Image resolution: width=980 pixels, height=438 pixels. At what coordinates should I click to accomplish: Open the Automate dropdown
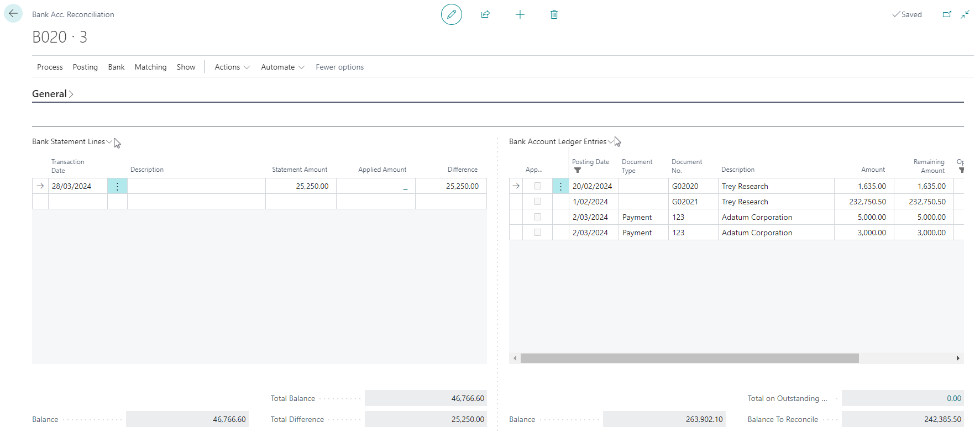pos(282,67)
